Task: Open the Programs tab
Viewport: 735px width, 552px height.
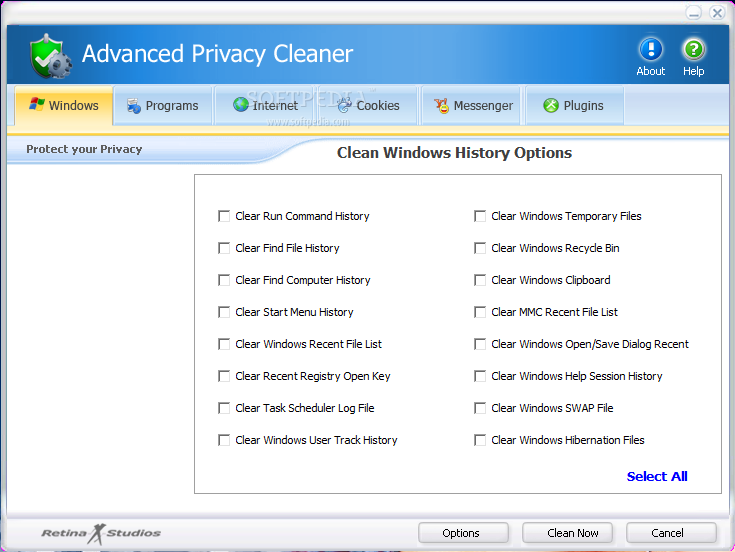Action: [163, 105]
